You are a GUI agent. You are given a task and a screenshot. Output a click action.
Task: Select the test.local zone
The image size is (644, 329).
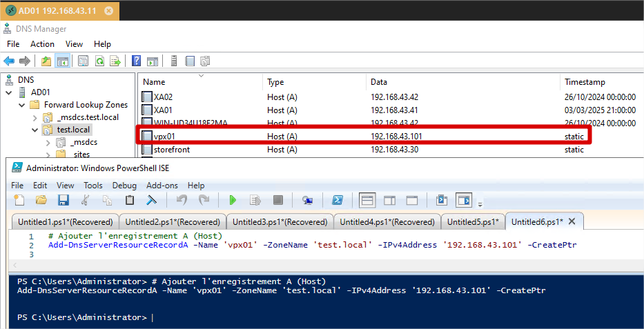click(x=73, y=130)
